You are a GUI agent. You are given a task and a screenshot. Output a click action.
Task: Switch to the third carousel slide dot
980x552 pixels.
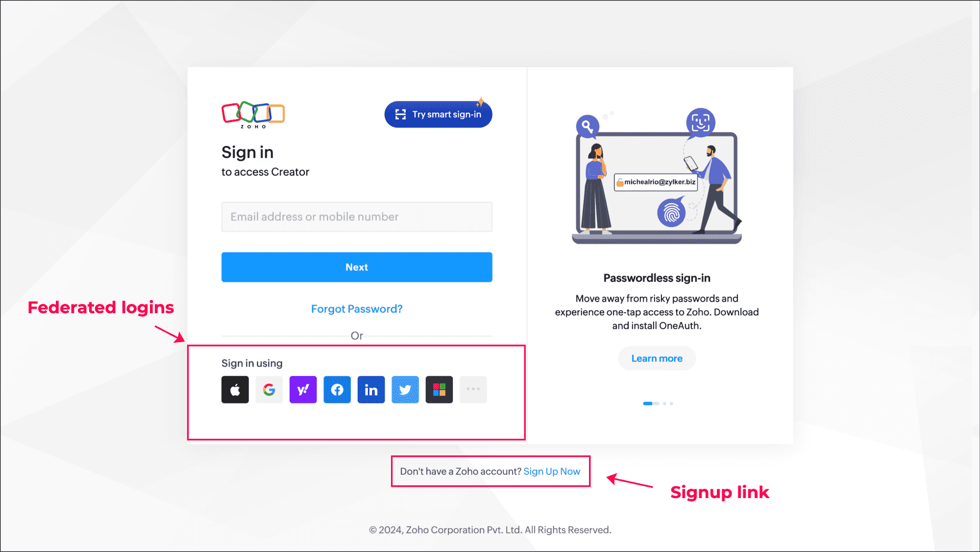[x=671, y=403]
